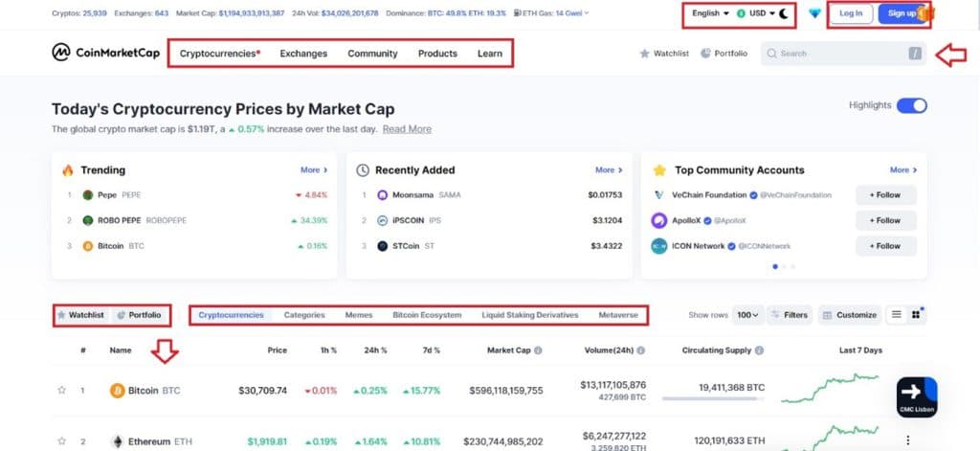The height and width of the screenshot is (451, 980).
Task: Switch to list view icon
Action: tap(896, 315)
